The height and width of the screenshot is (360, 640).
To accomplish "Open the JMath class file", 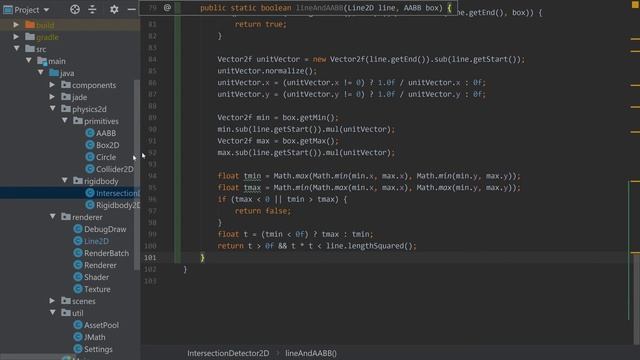I will [x=95, y=337].
